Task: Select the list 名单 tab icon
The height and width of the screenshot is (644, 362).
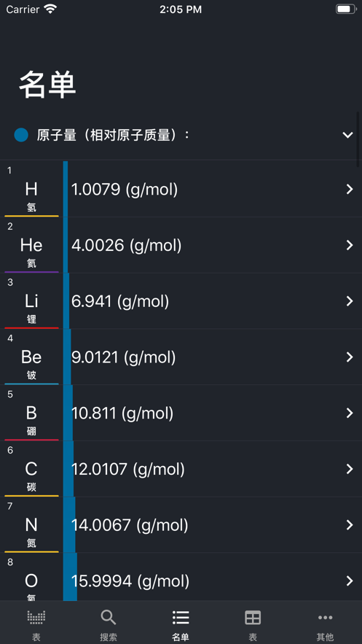Action: pos(181,617)
